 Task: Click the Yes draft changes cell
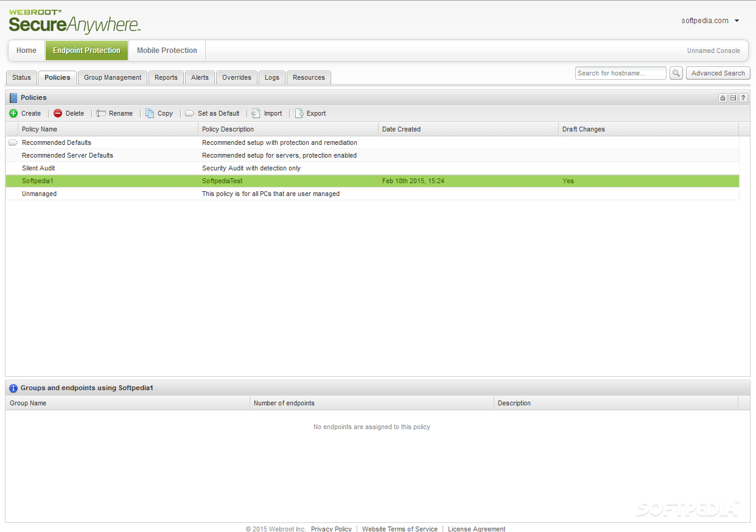click(x=568, y=181)
